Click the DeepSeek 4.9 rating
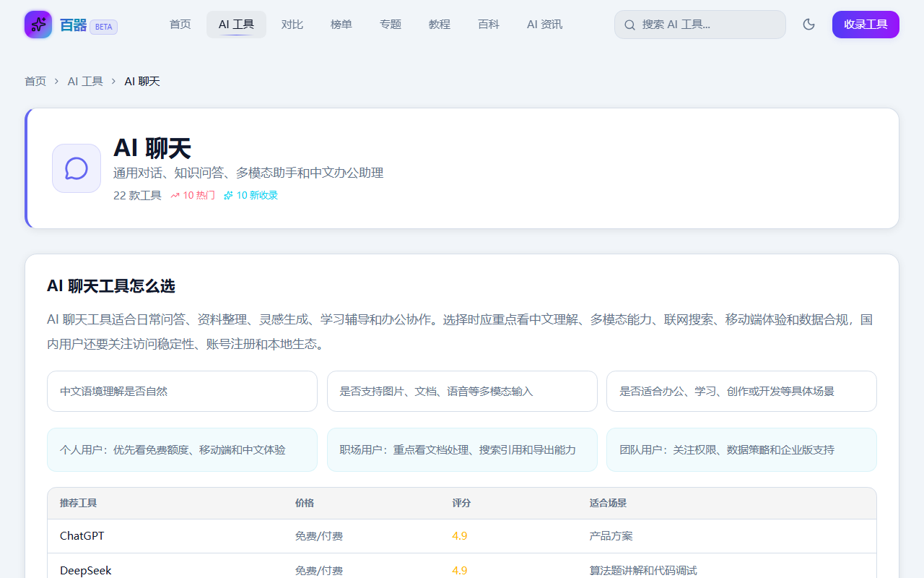 [460, 571]
